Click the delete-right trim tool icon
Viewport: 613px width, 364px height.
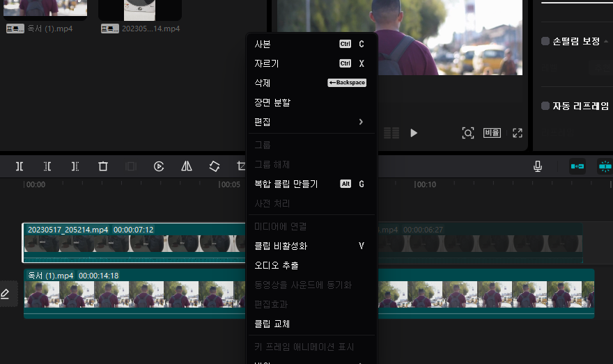pyautogui.click(x=75, y=166)
